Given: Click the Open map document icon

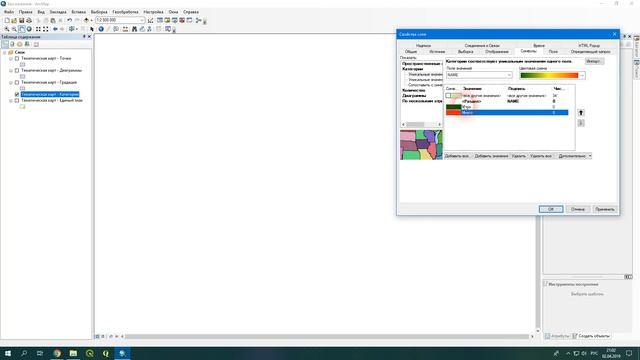Looking at the screenshot, I should click(x=14, y=20).
